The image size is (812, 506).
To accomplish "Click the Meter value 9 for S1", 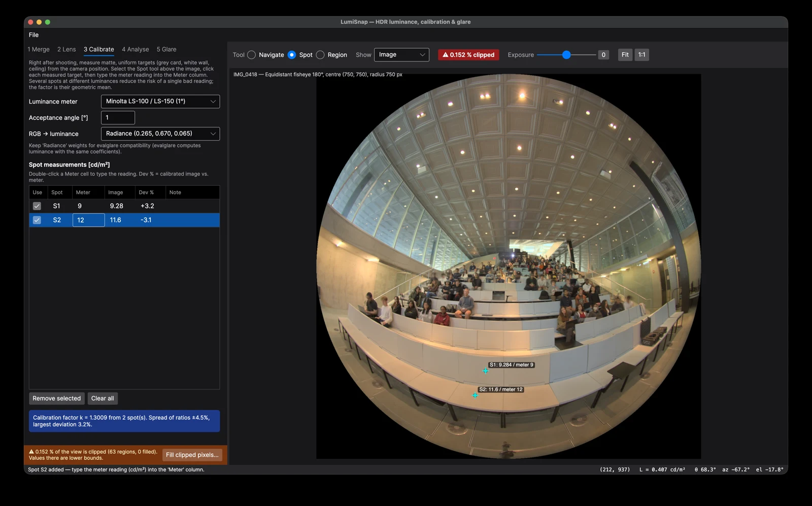I will point(80,206).
